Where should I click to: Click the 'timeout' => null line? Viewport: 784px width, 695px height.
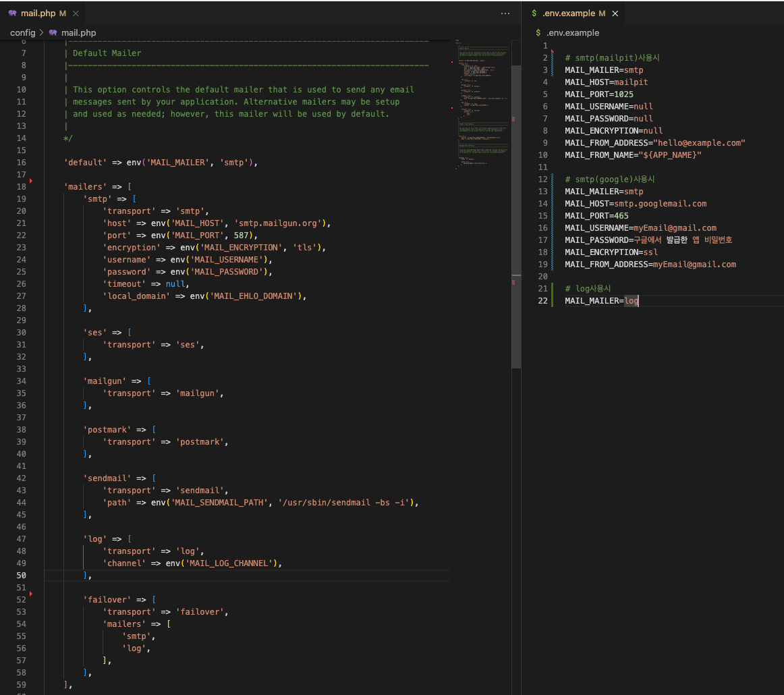(146, 284)
